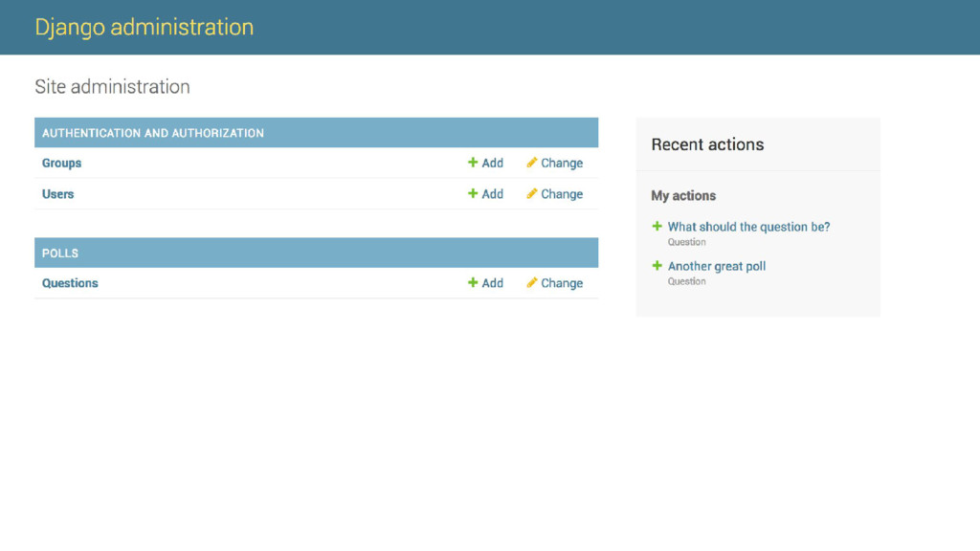This screenshot has height=551, width=980.
Task: Select the 'Site administration' heading text
Action: pyautogui.click(x=112, y=86)
